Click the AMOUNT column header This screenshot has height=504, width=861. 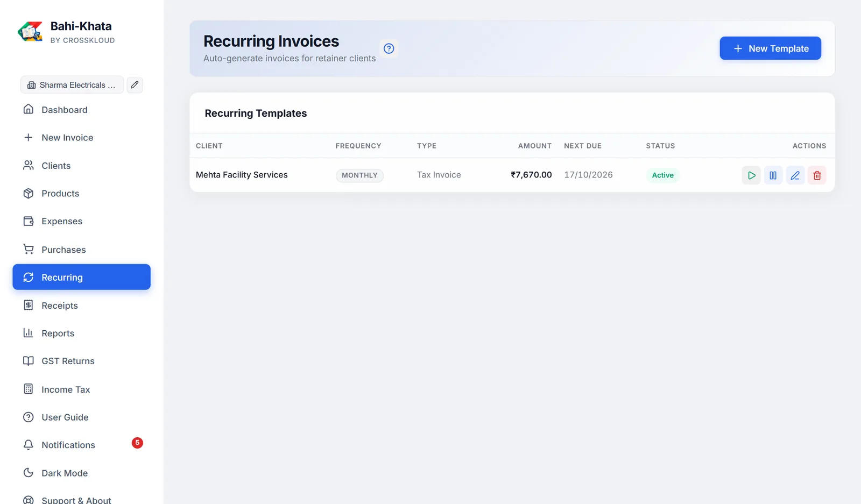(535, 146)
